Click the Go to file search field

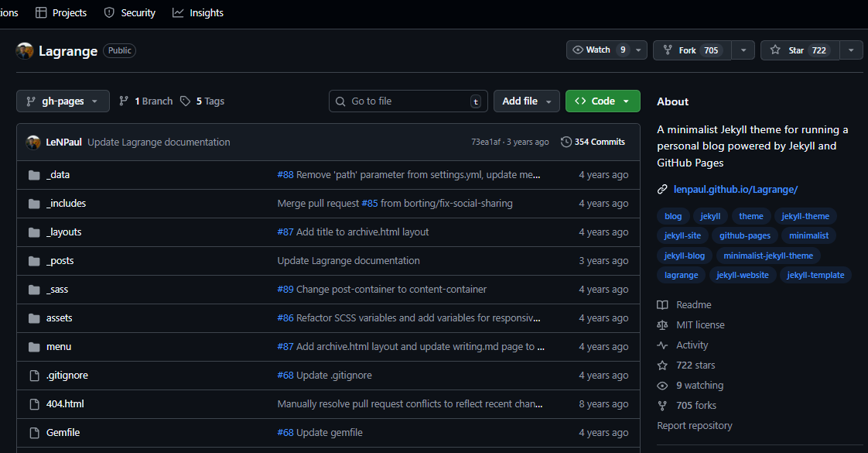(x=408, y=101)
